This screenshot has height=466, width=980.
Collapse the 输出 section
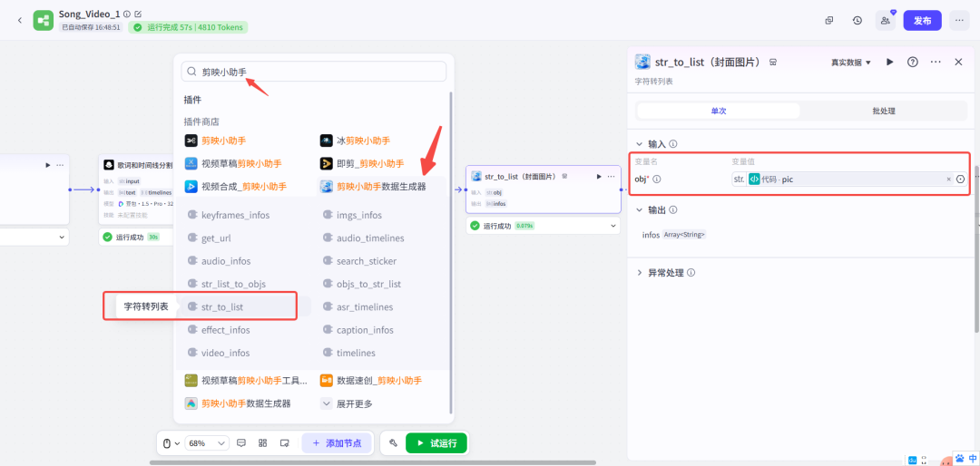point(640,210)
